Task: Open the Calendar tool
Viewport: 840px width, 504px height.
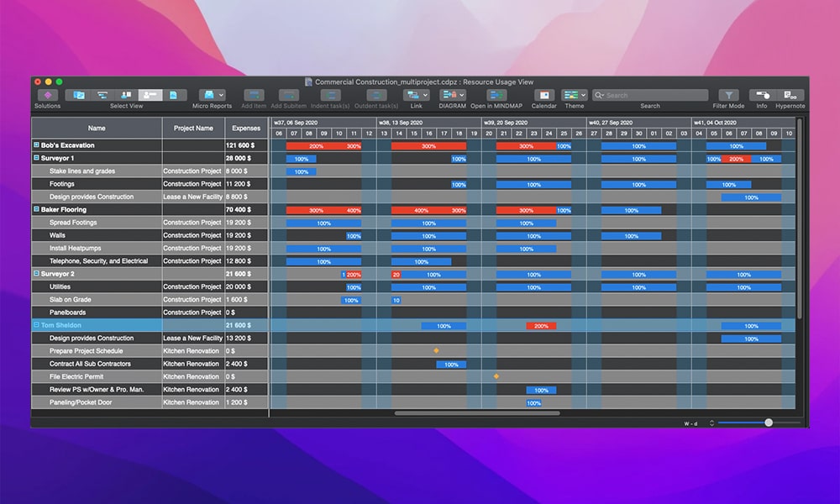Action: pos(543,96)
